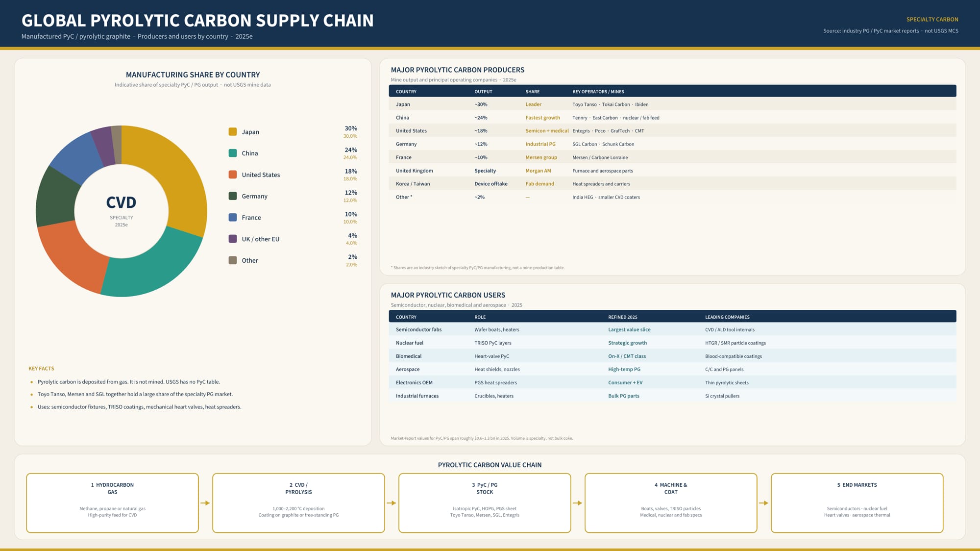
Task: Click the '1 HYDROCARBON GAS' value chain box
Action: pos(112,503)
